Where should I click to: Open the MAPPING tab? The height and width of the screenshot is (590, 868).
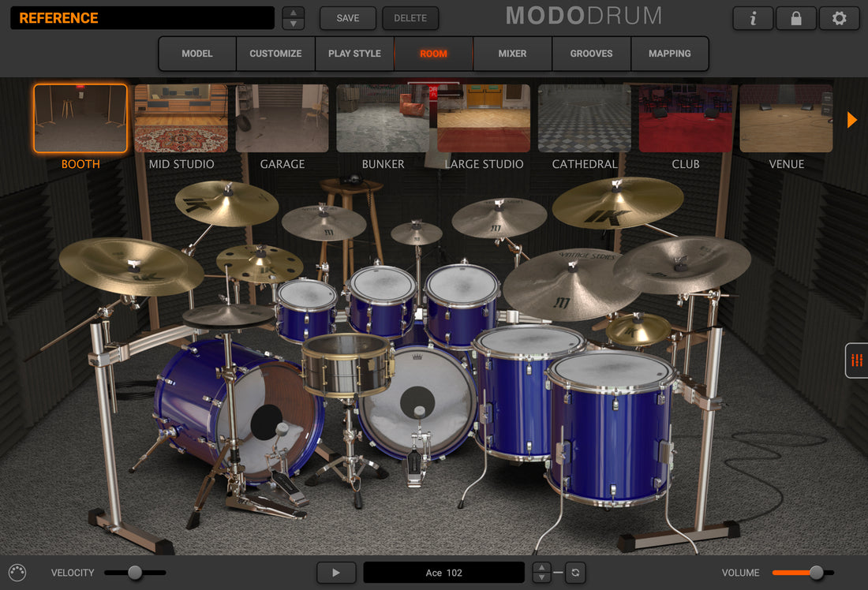click(x=670, y=54)
